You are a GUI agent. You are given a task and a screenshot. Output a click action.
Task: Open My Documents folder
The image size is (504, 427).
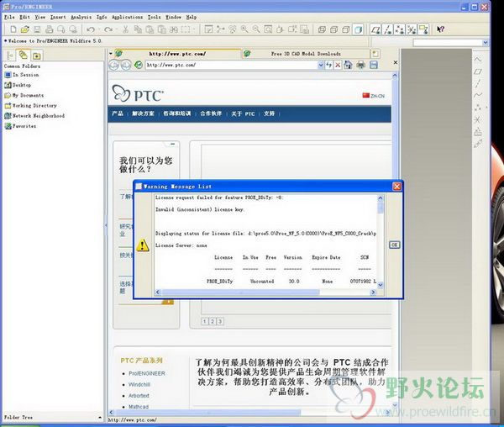pyautogui.click(x=24, y=95)
